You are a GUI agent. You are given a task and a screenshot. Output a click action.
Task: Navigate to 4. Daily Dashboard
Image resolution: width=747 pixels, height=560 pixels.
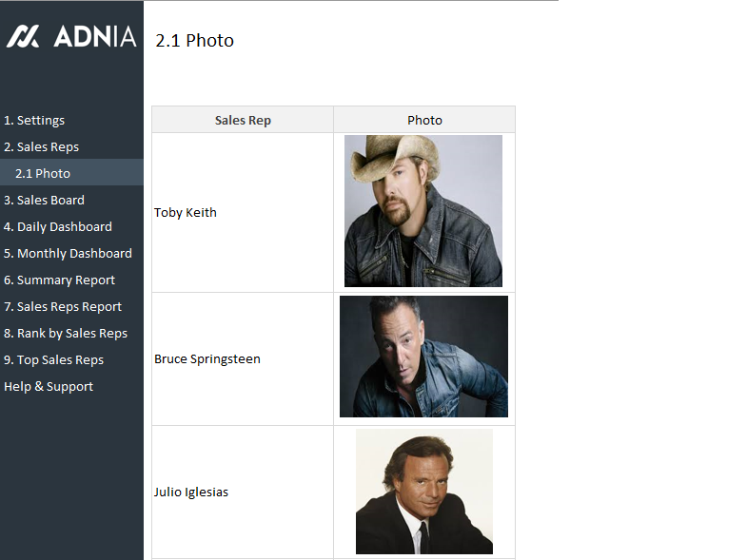click(x=58, y=227)
